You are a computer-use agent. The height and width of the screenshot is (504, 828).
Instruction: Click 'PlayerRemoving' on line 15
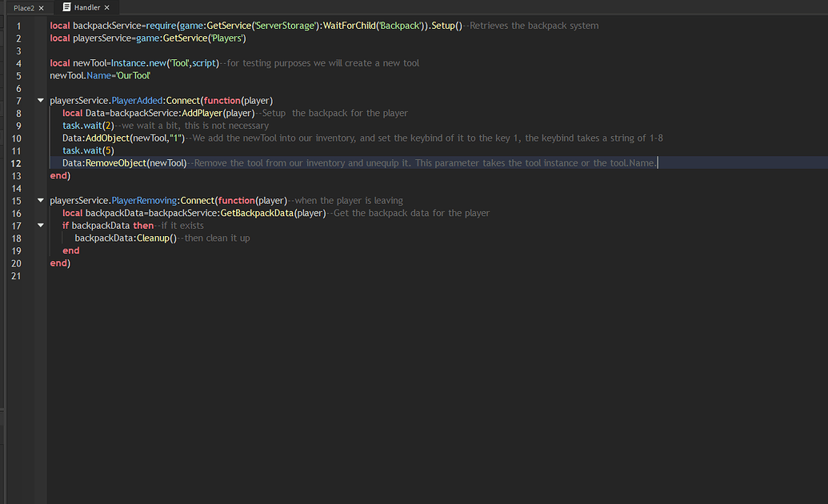click(x=144, y=201)
